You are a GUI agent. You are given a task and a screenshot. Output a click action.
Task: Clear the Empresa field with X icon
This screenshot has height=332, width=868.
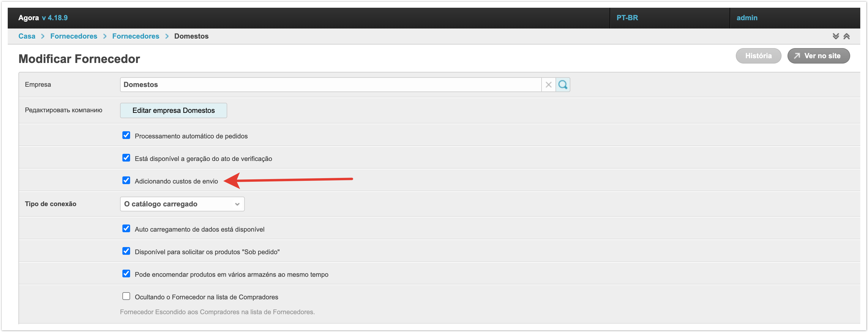point(548,85)
